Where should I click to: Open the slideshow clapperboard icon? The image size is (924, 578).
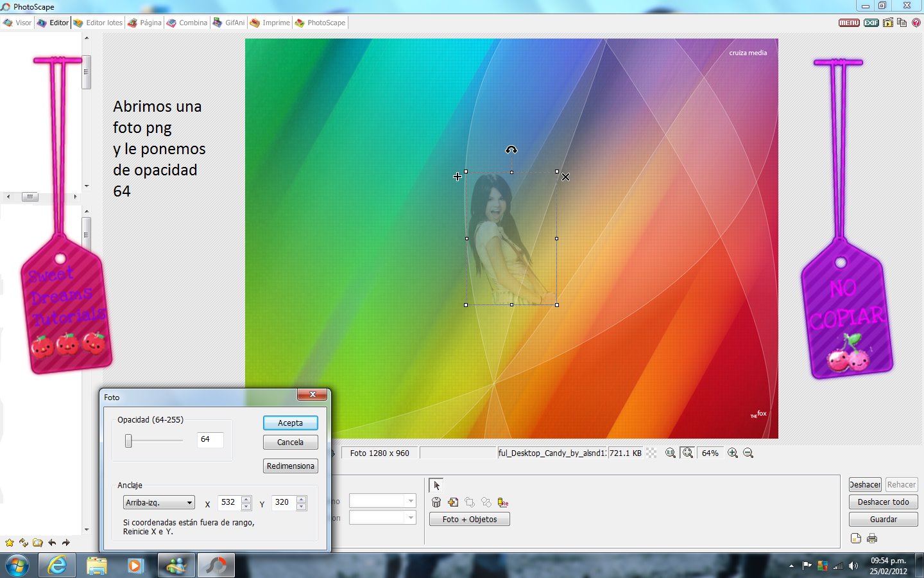point(888,22)
